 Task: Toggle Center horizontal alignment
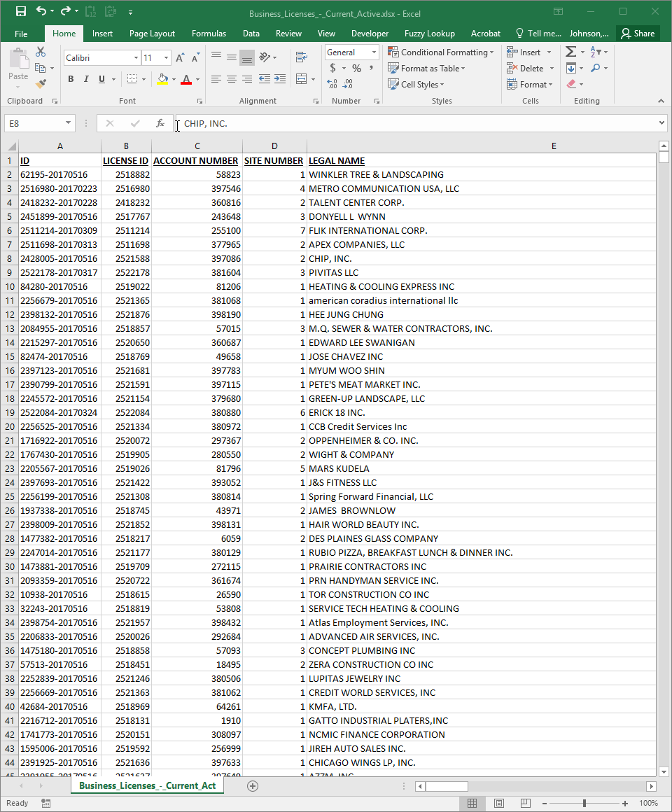coord(232,79)
